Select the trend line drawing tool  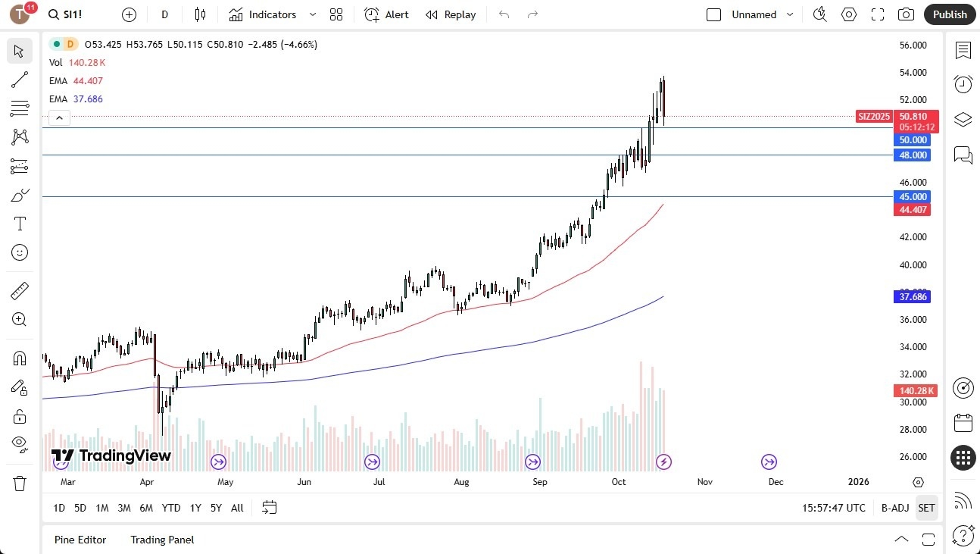tap(19, 80)
